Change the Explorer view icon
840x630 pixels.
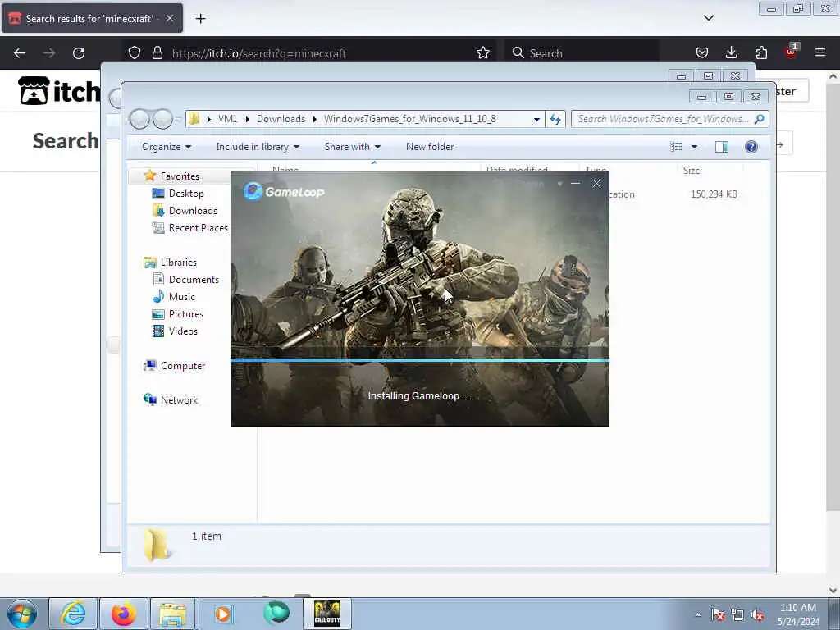tap(677, 147)
